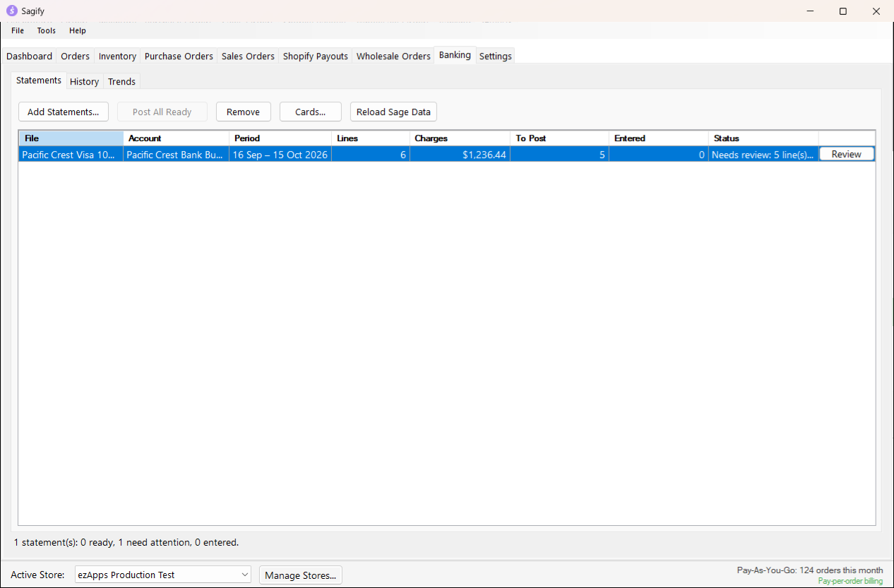894x588 pixels.
Task: Click Reload Sage Data
Action: coord(393,112)
